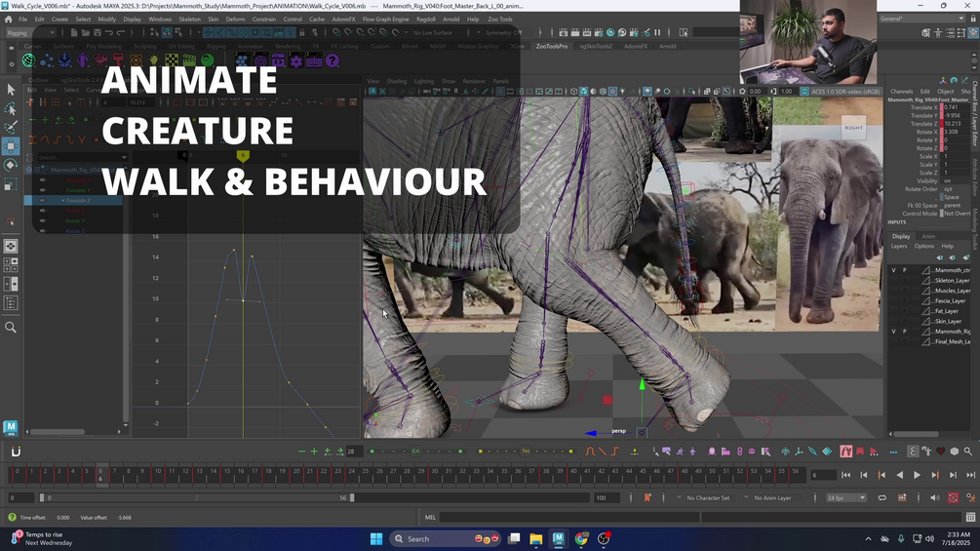
Task: Click the playback range slider bar
Action: coord(197,498)
